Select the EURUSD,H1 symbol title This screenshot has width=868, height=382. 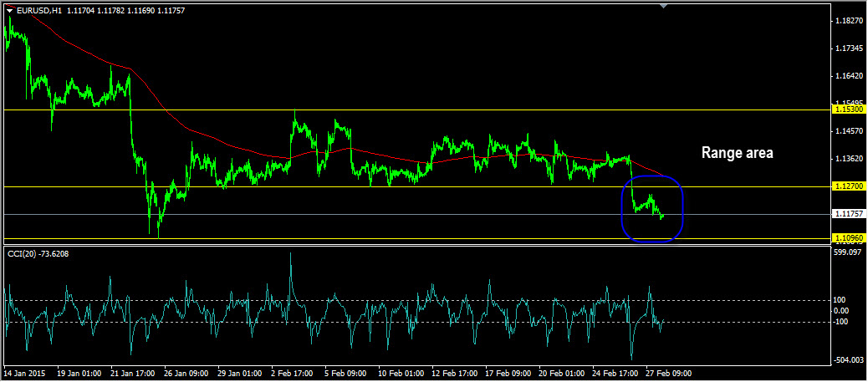[39, 10]
